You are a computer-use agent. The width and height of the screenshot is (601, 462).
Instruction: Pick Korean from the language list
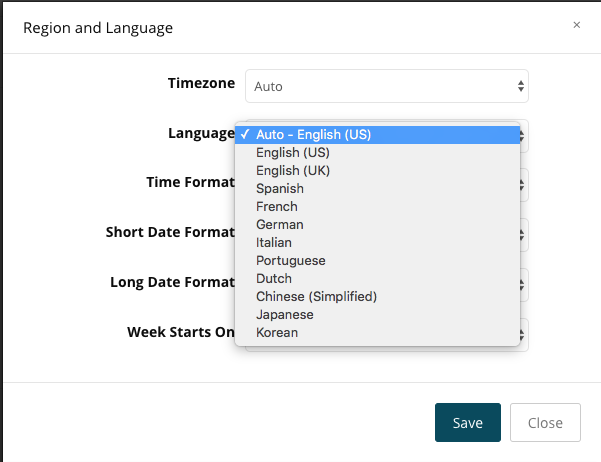pyautogui.click(x=377, y=333)
